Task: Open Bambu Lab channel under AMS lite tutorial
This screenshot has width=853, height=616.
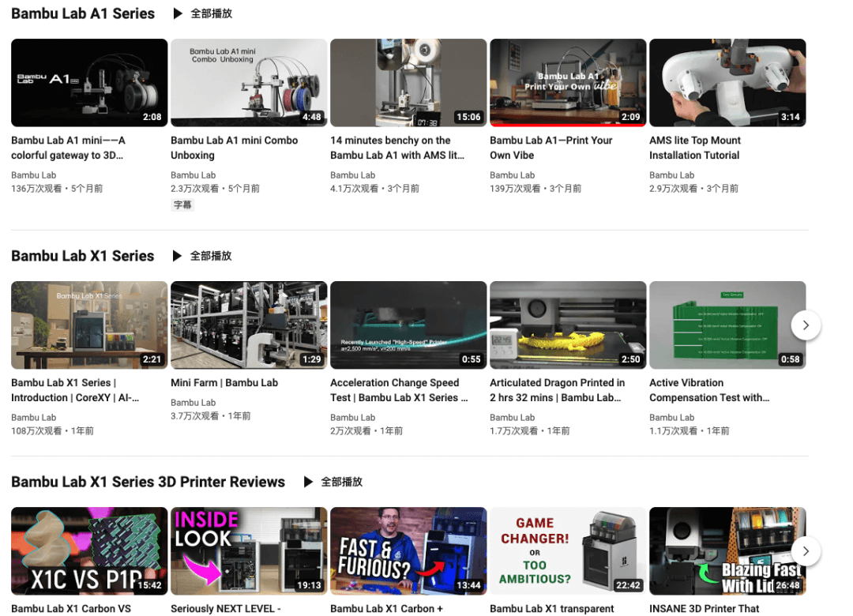Action: pyautogui.click(x=672, y=175)
